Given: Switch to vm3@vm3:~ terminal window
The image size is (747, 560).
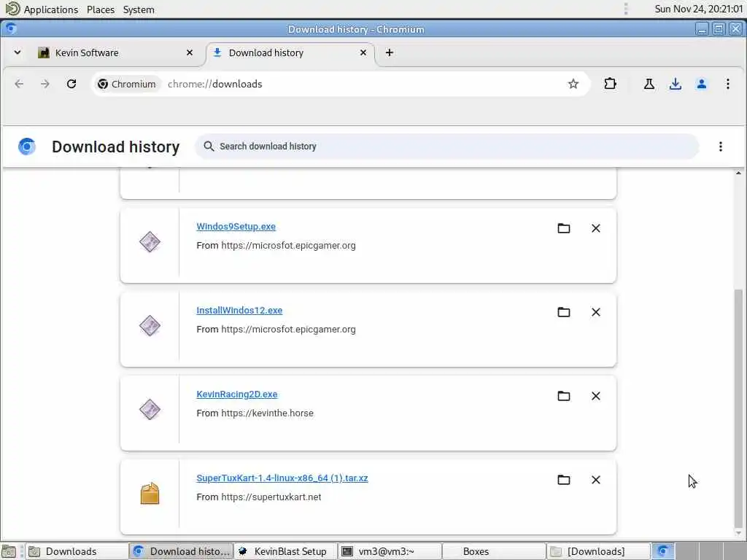Looking at the screenshot, I should pos(390,551).
